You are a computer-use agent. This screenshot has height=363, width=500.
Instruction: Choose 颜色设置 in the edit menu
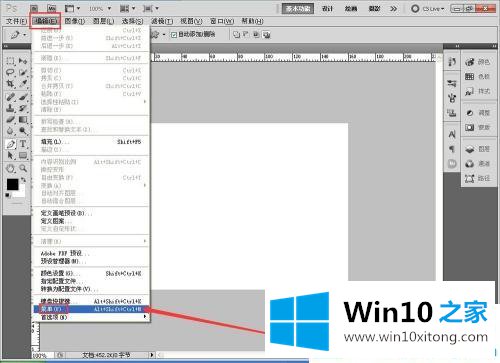point(90,273)
